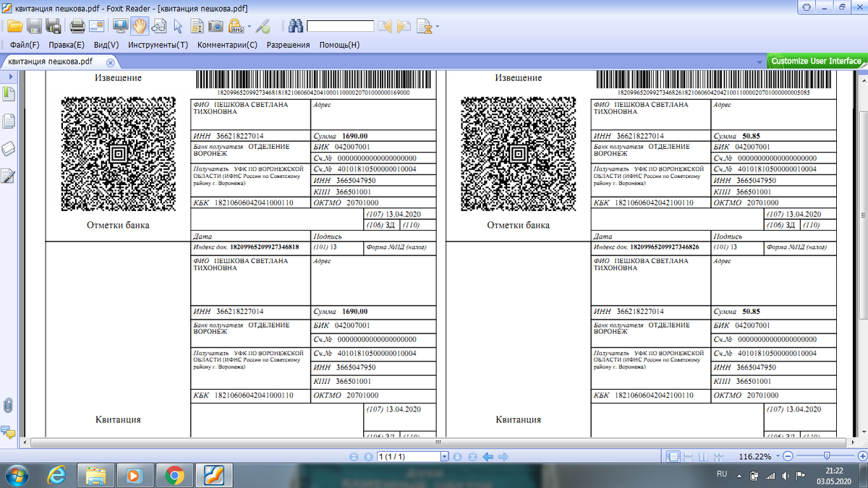Viewport: 868px width, 488px height.
Task: Expand the zoom percentage dropdown arrow
Action: point(778,458)
